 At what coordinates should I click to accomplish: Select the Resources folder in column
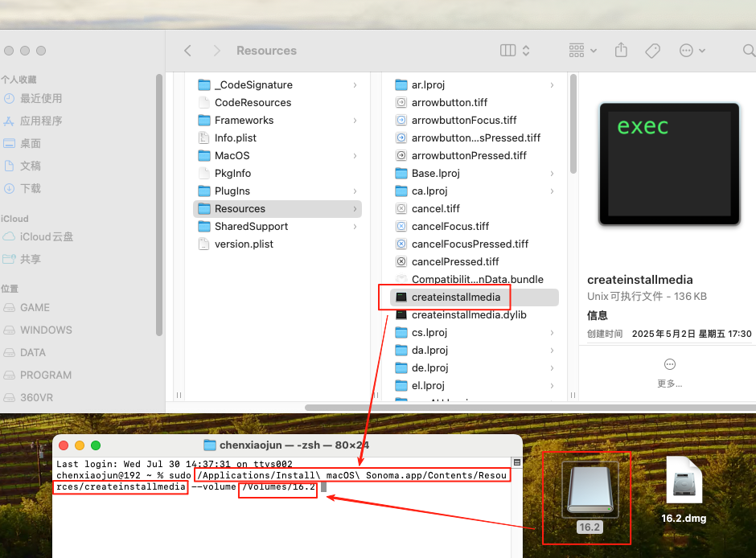point(240,209)
